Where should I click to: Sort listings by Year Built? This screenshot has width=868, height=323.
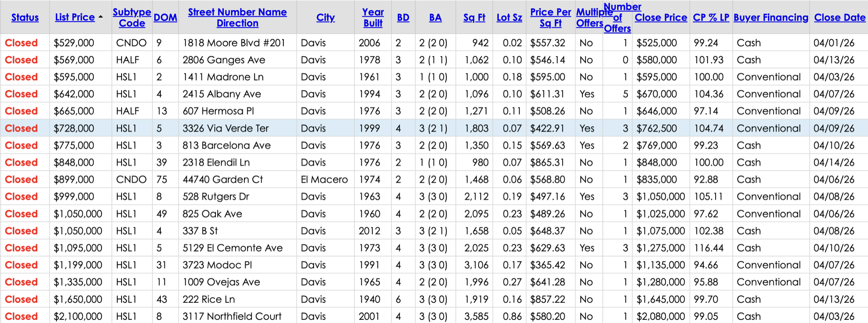tap(373, 18)
